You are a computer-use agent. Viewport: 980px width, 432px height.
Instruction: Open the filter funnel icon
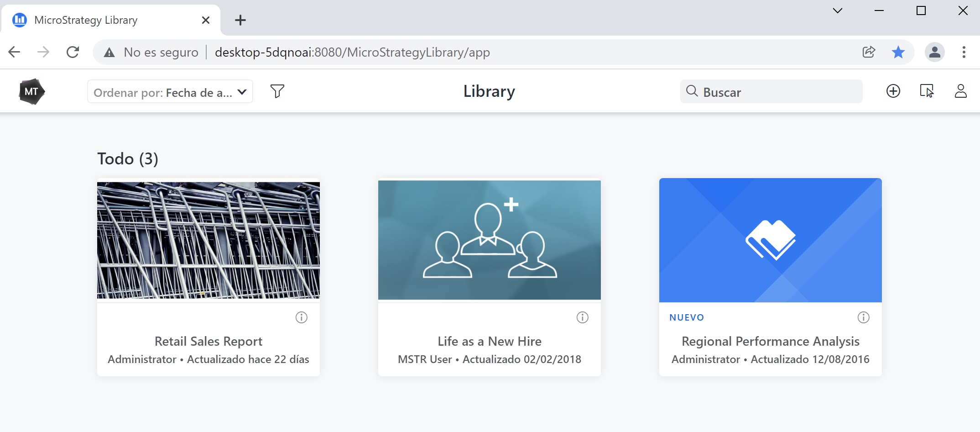pos(277,91)
